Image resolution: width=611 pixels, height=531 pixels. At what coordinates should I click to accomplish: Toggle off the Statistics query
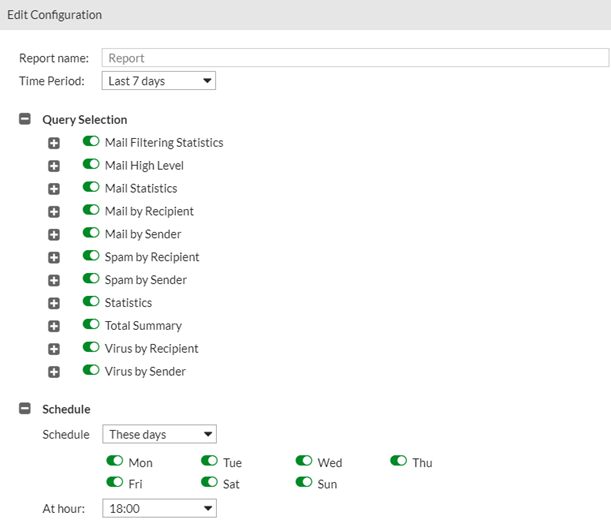(x=91, y=302)
